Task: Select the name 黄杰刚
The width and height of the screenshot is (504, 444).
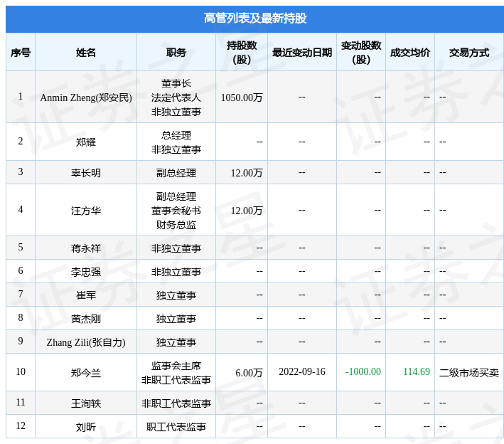Action: point(86,319)
